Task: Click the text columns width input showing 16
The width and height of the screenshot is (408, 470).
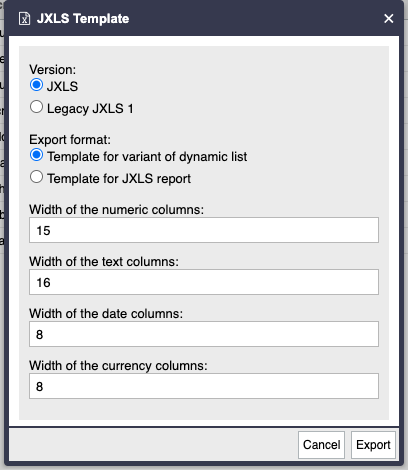Action: [x=204, y=282]
